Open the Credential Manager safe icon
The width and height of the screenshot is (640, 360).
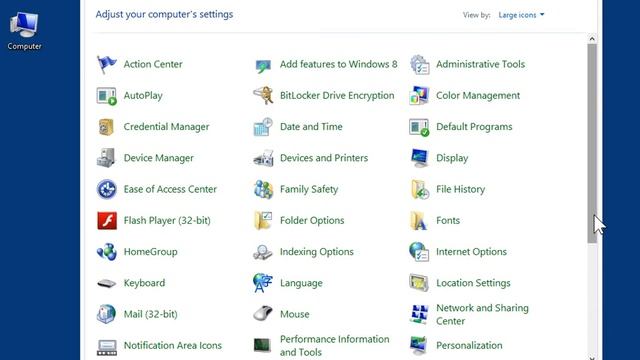click(107, 127)
